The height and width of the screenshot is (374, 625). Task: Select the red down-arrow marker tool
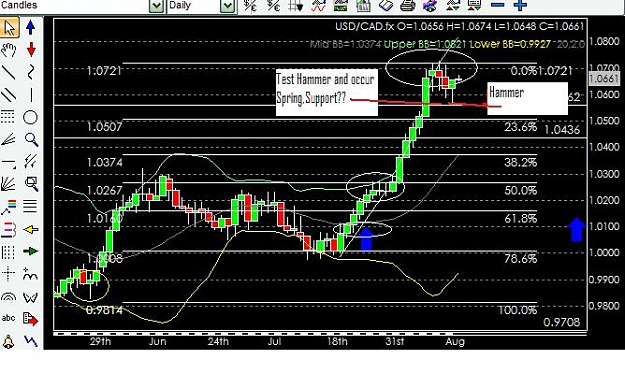(x=31, y=50)
